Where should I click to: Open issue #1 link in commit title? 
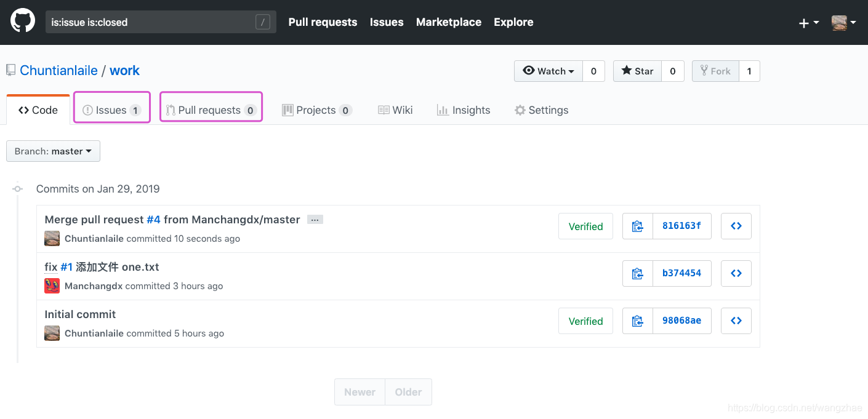(x=66, y=267)
